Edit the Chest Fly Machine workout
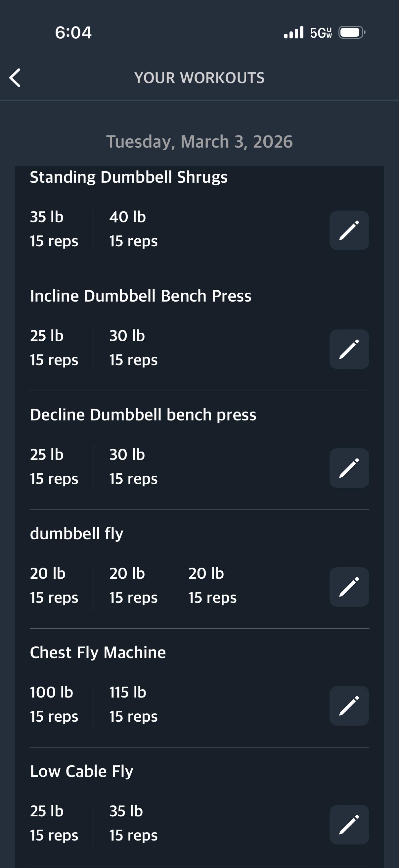 point(349,705)
